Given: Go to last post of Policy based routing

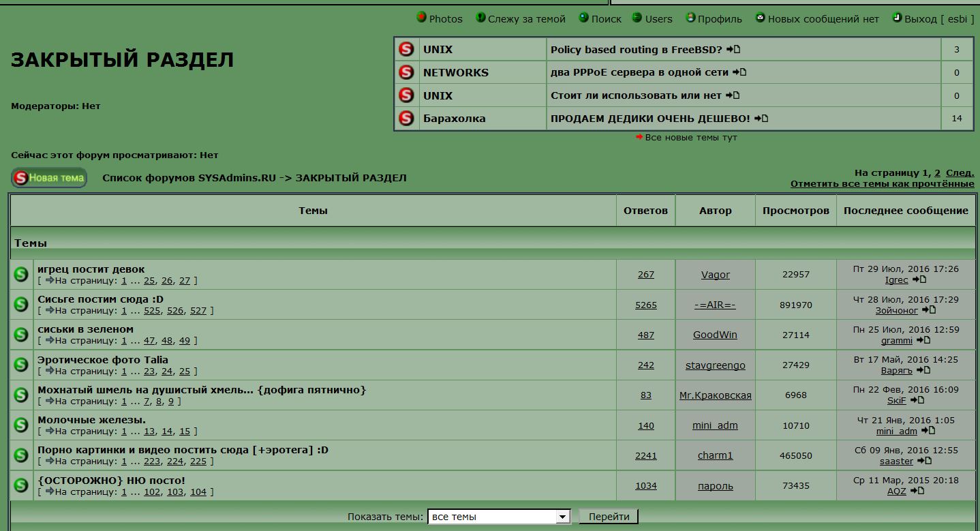Looking at the screenshot, I should point(733,49).
